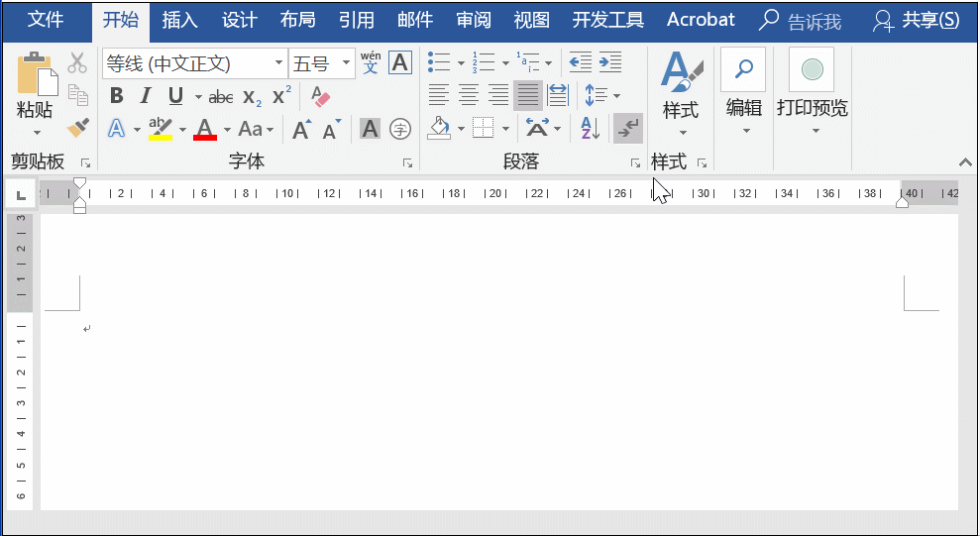Image resolution: width=980 pixels, height=536 pixels.
Task: Expand the 样式 styles gallery
Action: pyautogui.click(x=682, y=133)
